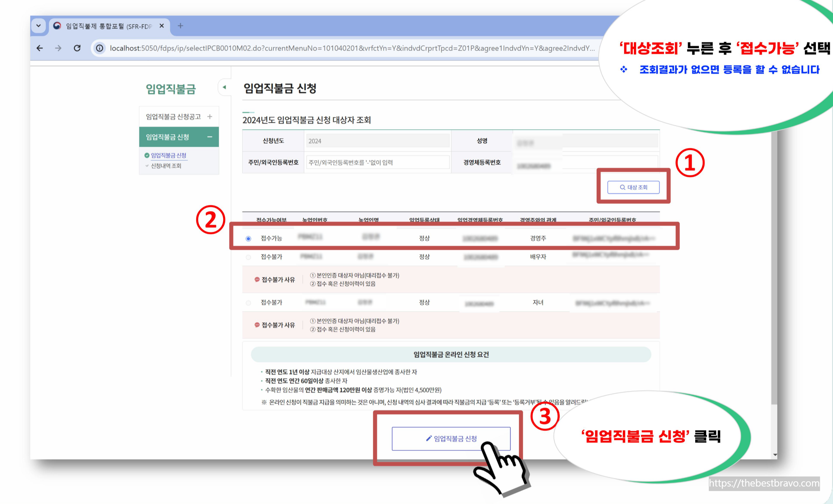Click the 주민/외국인등록번호 input field
This screenshot has width=833, height=504.
tap(377, 163)
